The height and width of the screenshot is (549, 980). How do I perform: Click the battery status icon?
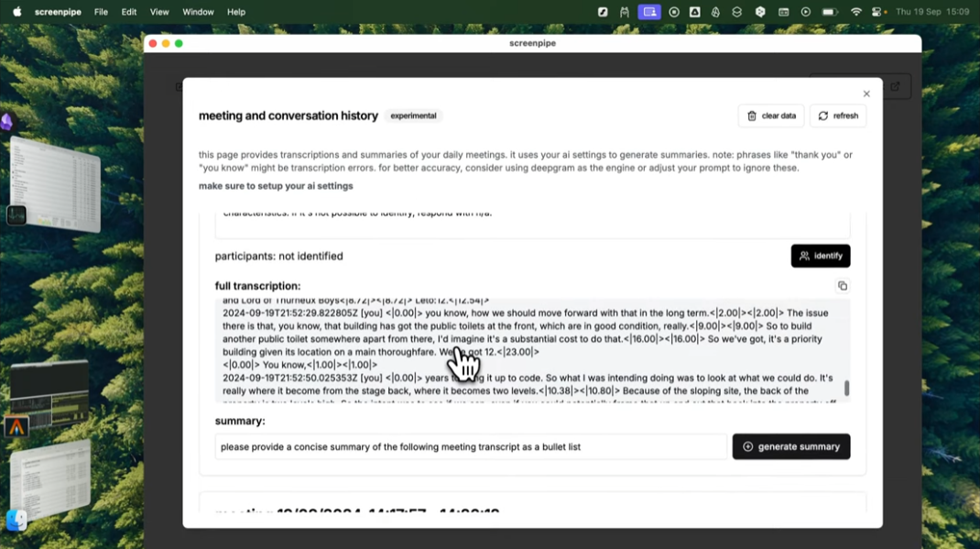click(830, 12)
